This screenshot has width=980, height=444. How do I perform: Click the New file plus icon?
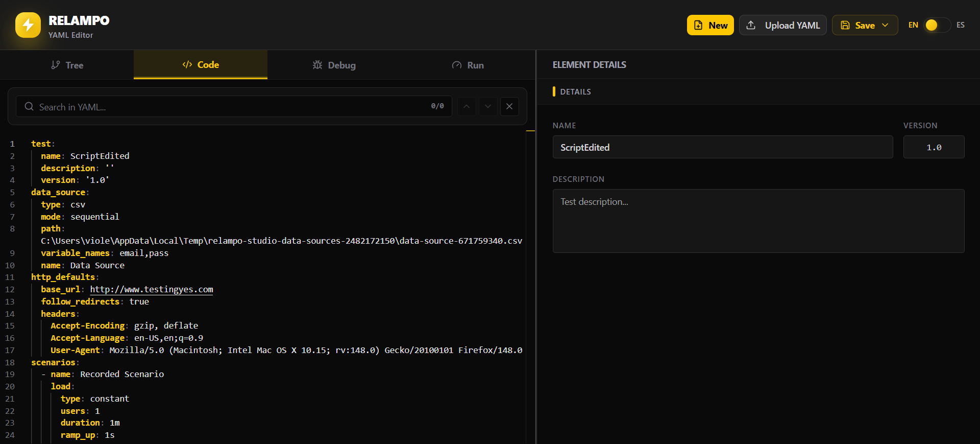[698, 25]
